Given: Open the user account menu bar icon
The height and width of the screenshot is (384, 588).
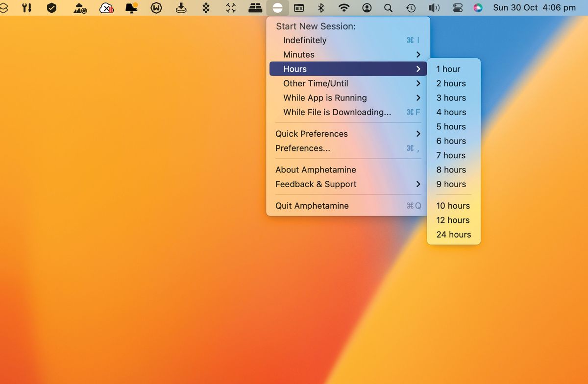Looking at the screenshot, I should click(367, 8).
